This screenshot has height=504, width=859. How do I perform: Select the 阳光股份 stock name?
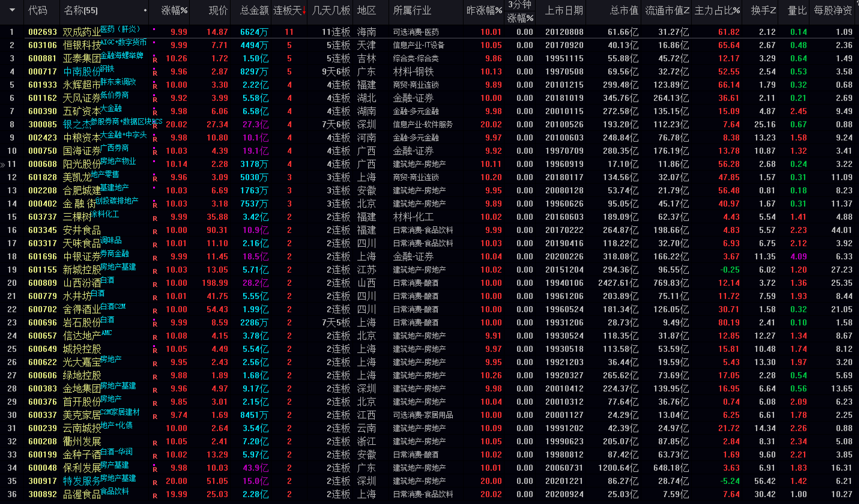[x=82, y=164]
